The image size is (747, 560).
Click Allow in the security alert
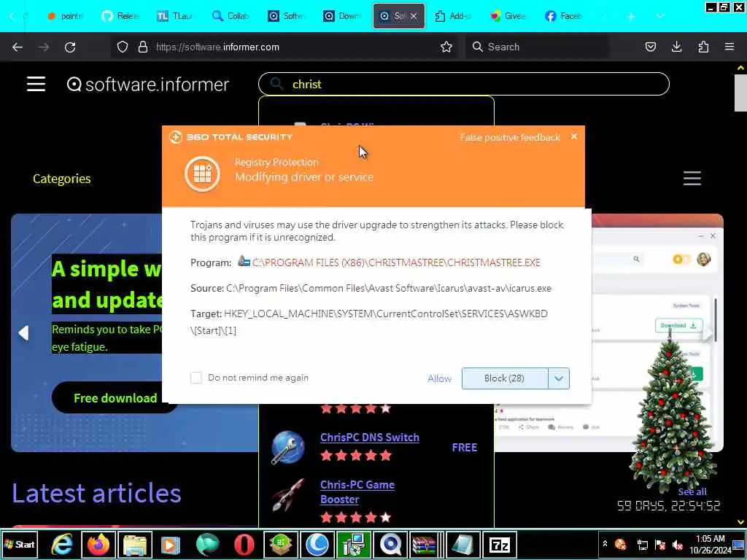click(439, 378)
